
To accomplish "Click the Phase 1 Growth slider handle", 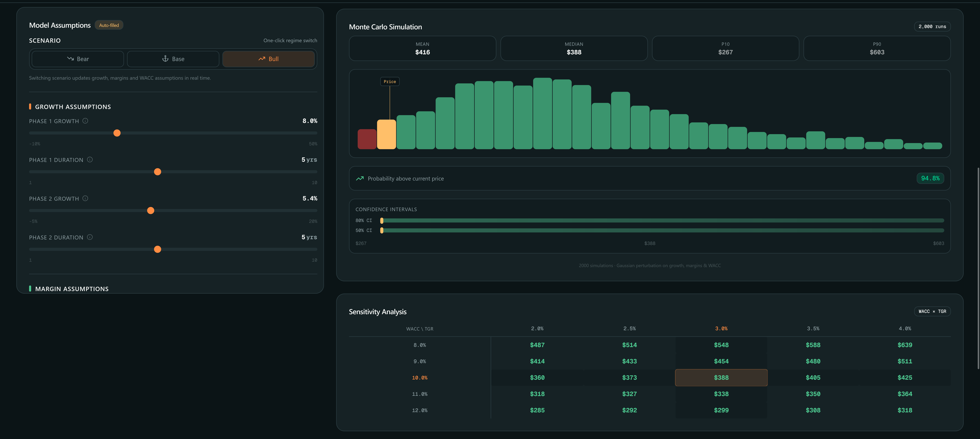I will [117, 133].
